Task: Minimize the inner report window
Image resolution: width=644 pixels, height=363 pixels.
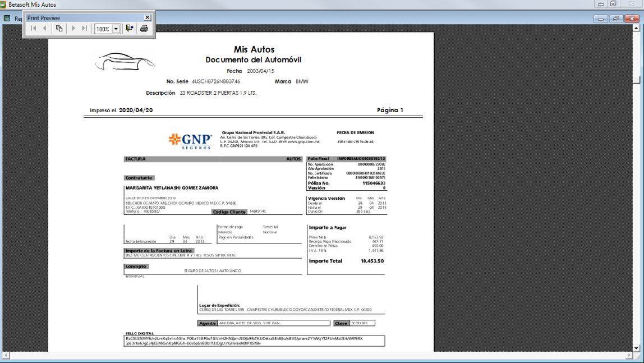Action: pos(600,19)
